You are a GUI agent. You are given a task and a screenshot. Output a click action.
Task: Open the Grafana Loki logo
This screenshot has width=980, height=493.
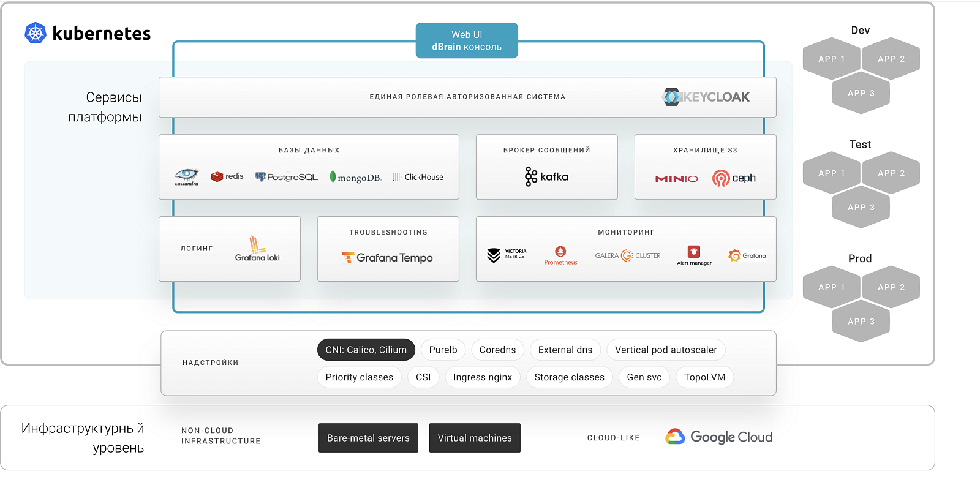(257, 249)
